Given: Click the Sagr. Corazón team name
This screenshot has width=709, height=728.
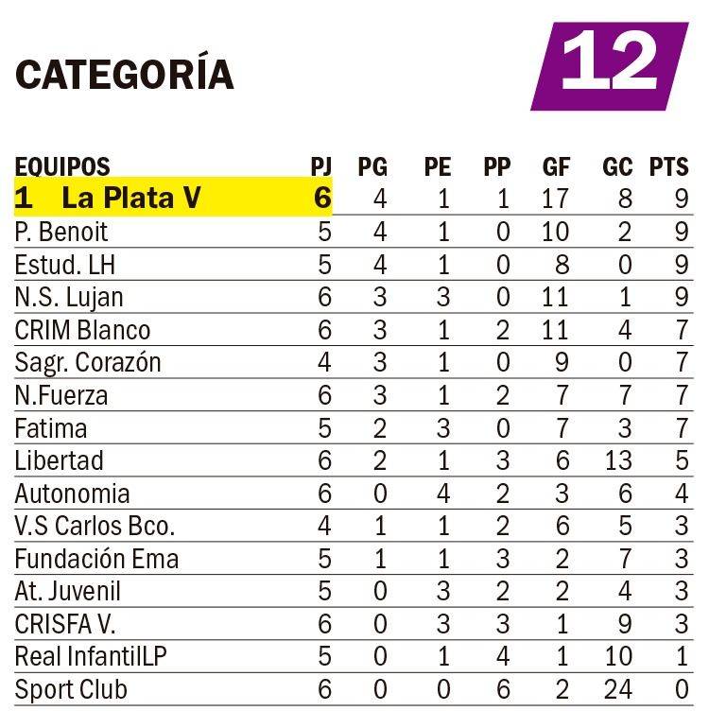Looking at the screenshot, I should [88, 363].
